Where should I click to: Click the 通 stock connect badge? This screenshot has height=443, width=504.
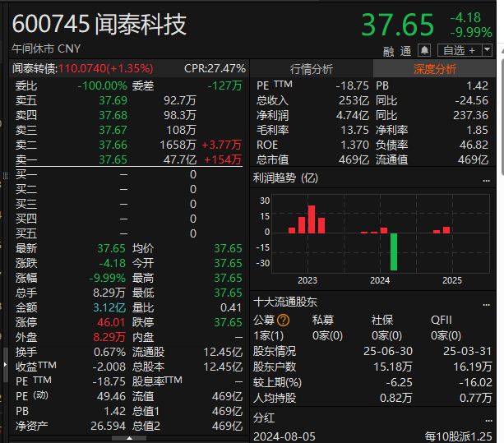click(x=406, y=50)
